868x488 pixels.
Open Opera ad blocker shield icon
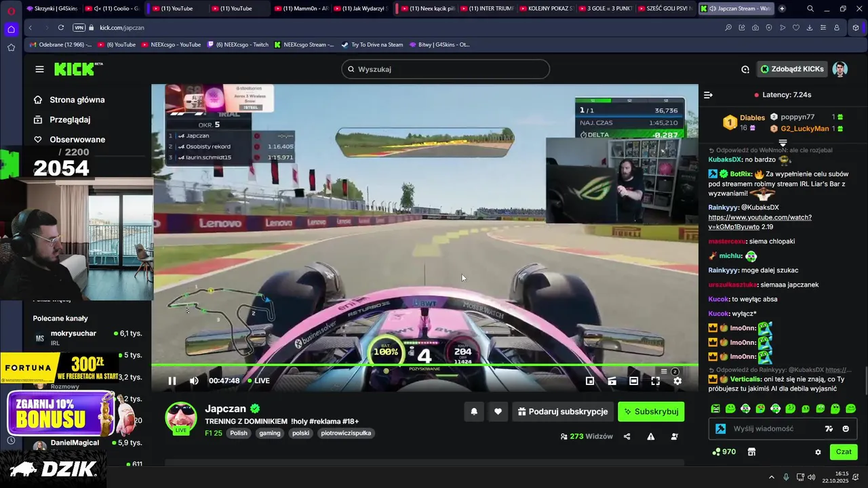[x=769, y=28]
